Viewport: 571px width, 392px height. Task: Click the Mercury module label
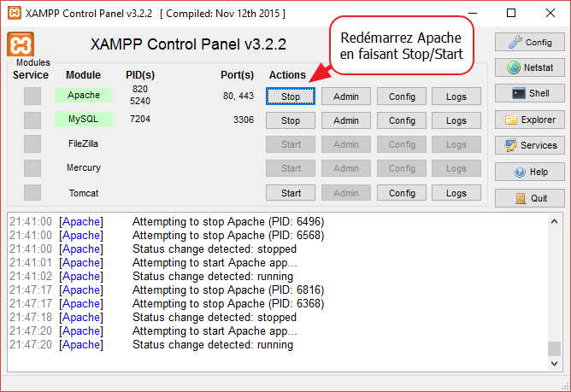[x=84, y=167]
